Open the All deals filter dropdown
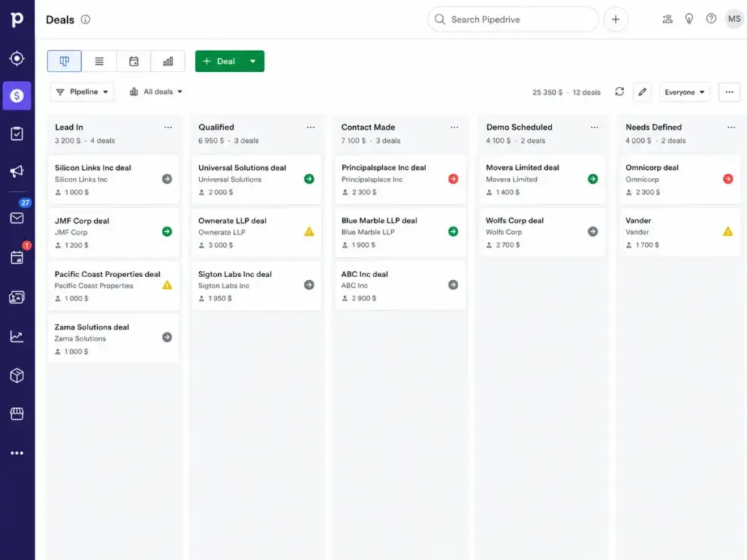The height and width of the screenshot is (560, 747). pyautogui.click(x=156, y=92)
